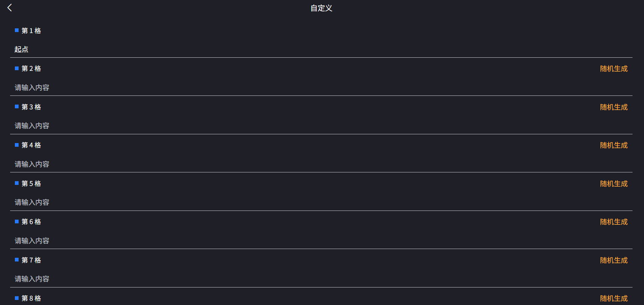This screenshot has width=644, height=305.
Task: Click 随机生成 for 第 4 格
Action: pos(613,145)
